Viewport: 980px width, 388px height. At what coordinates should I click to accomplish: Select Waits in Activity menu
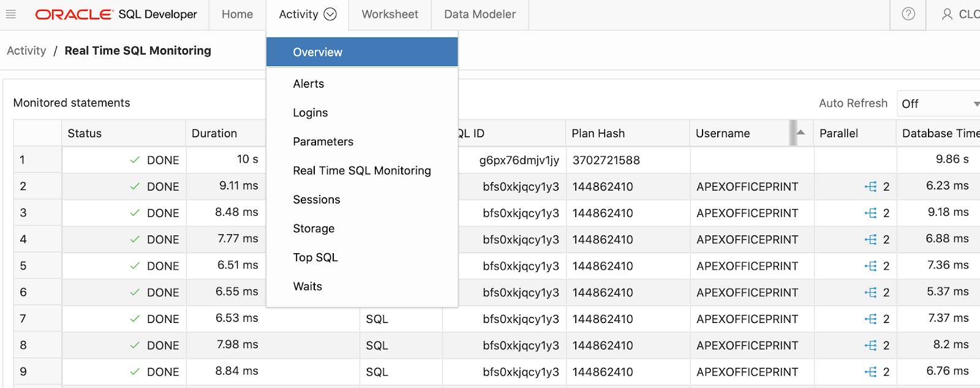307,286
